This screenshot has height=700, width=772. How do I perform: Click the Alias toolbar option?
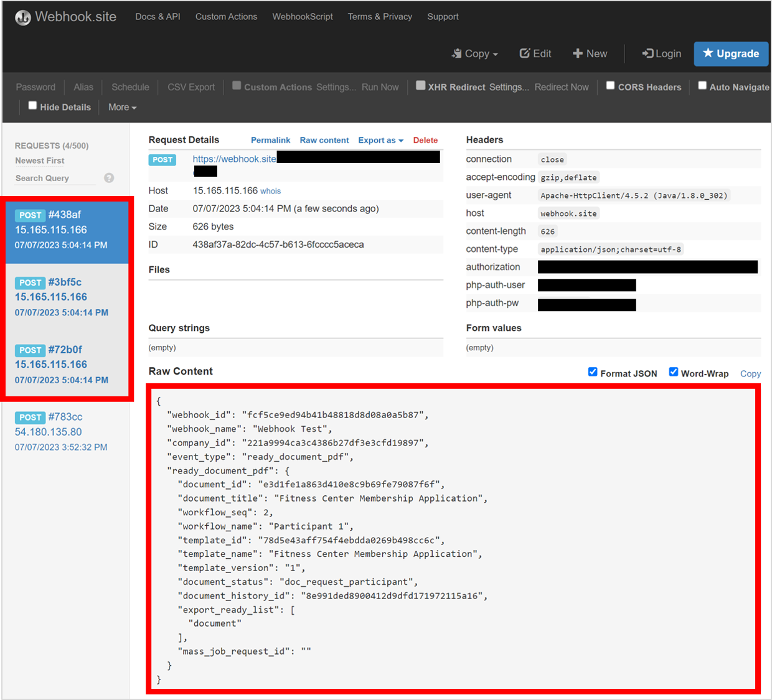(83, 87)
